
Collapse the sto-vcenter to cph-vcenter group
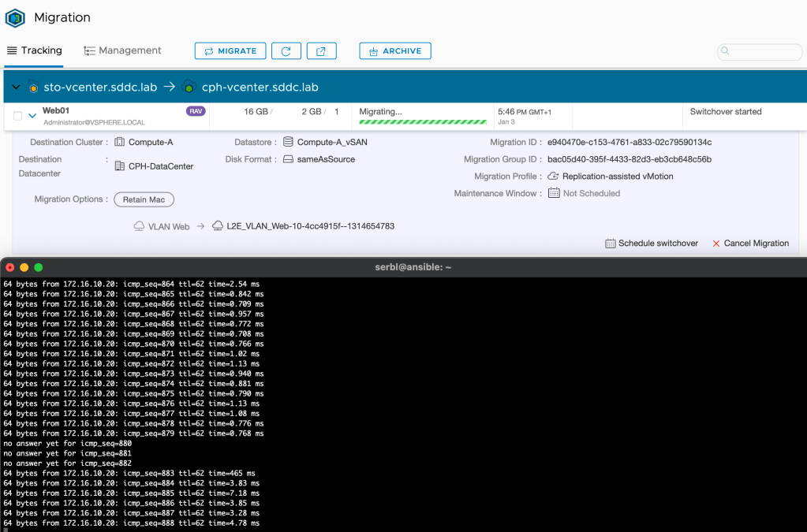(16, 87)
